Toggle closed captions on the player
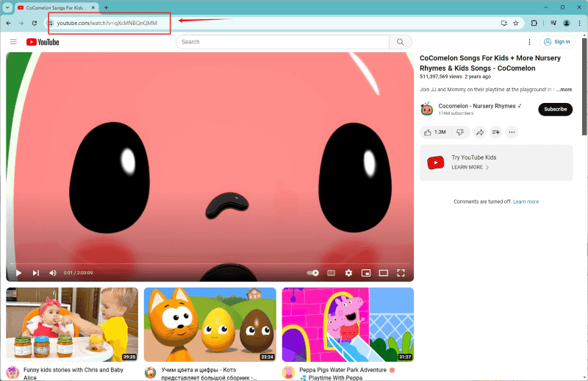 [331, 273]
